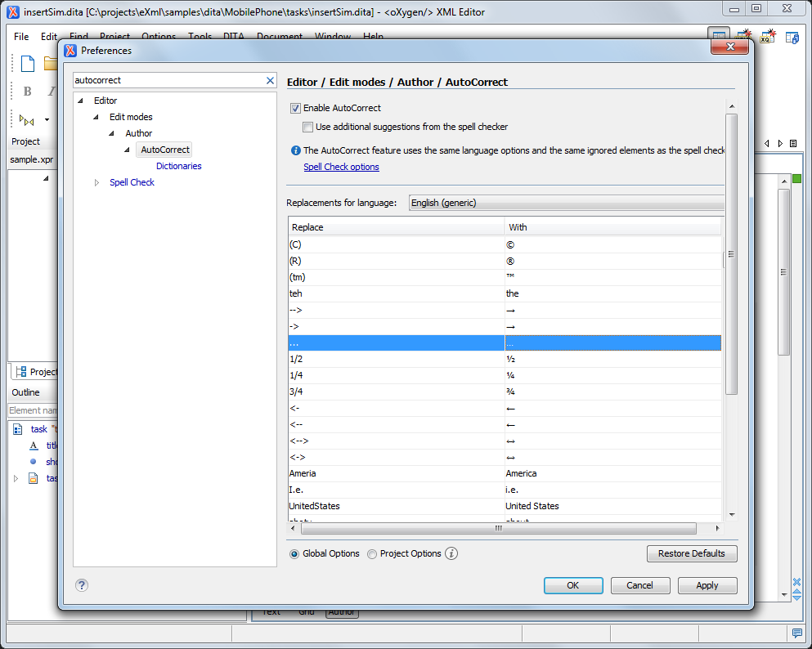Switch to the Database perspective icon
The height and width of the screenshot is (649, 812).
coord(792,38)
